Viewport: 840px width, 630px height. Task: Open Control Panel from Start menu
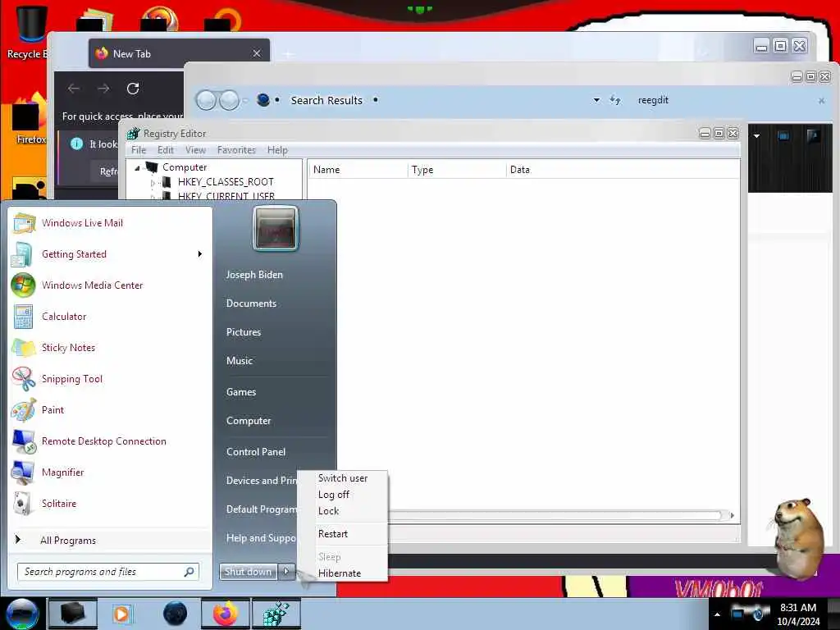256,452
